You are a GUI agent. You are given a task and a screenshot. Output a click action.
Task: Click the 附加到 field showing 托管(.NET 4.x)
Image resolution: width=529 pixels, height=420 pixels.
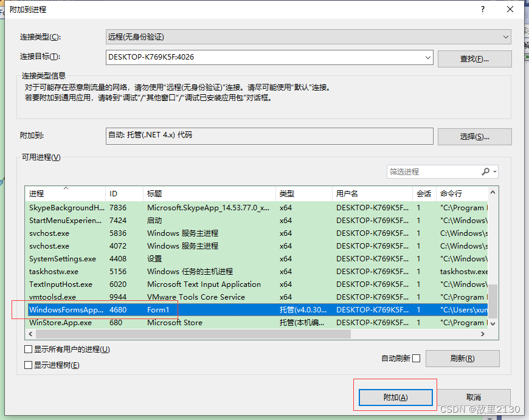[x=269, y=136]
